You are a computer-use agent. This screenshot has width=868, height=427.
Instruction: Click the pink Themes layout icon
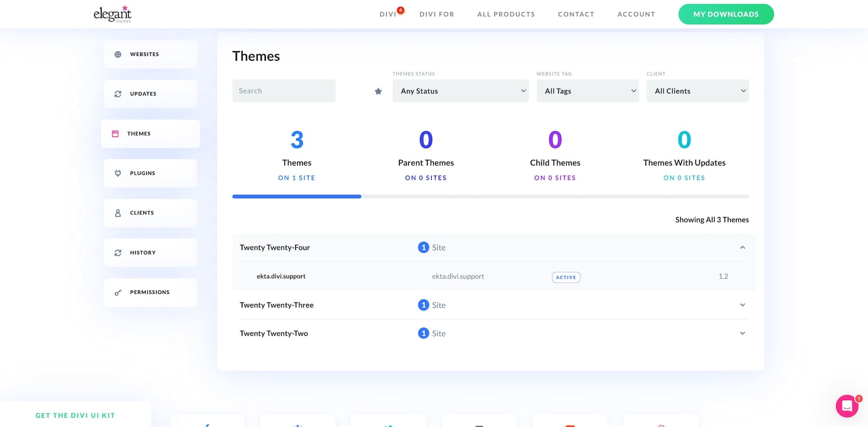[115, 134]
